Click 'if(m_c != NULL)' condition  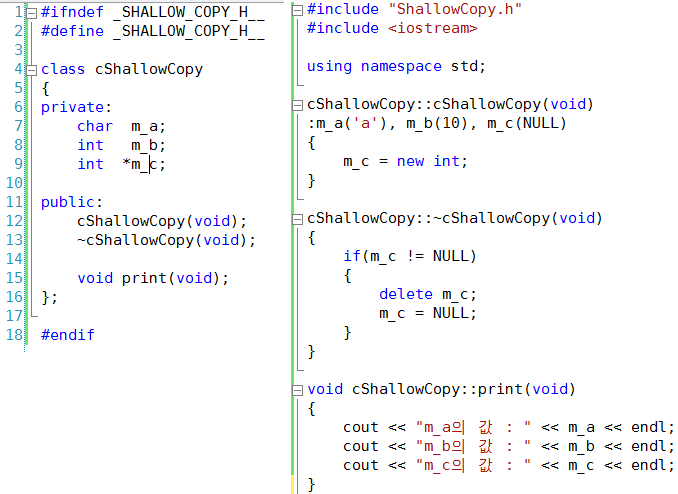point(409,256)
